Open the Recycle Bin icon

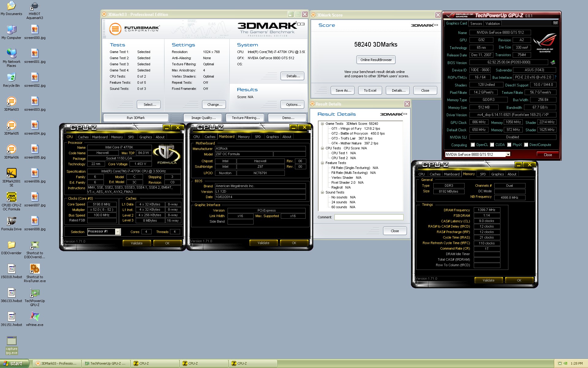click(11, 80)
